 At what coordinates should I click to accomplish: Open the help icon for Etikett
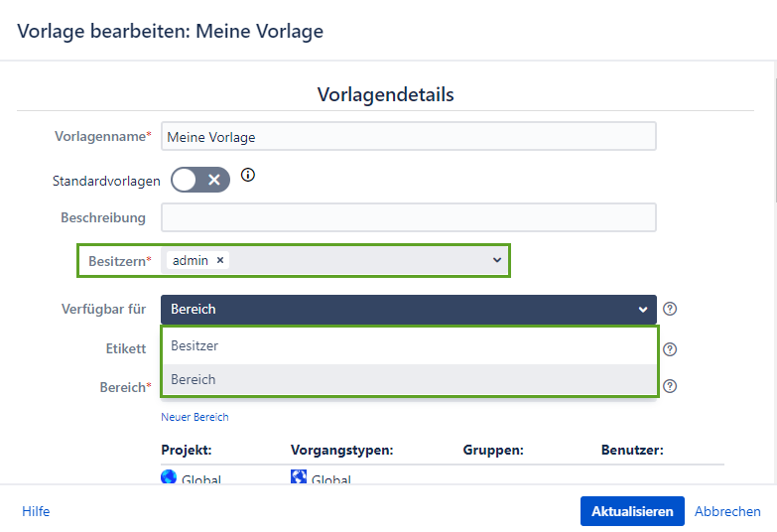[x=670, y=349]
